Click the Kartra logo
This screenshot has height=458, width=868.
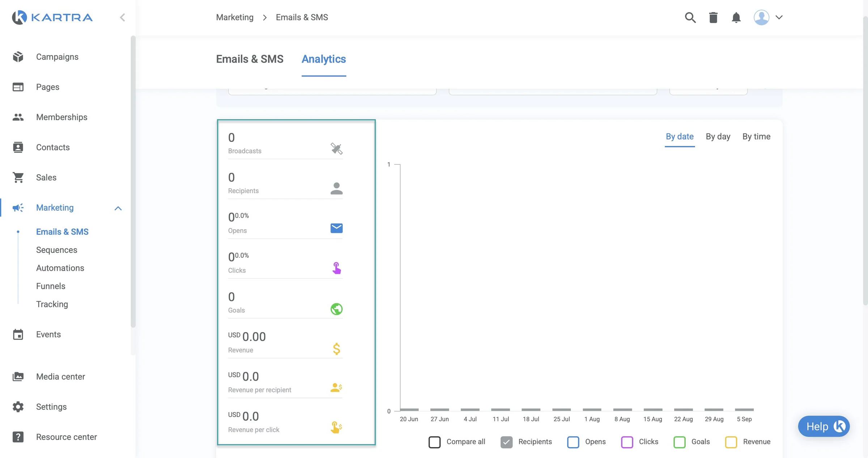tap(52, 17)
